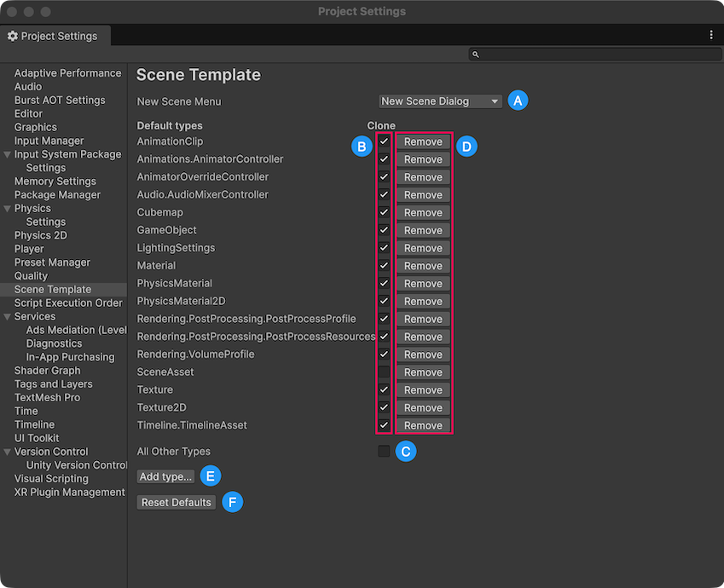Remove the PhysicsMaterial2D type
The image size is (724, 588).
tap(424, 302)
